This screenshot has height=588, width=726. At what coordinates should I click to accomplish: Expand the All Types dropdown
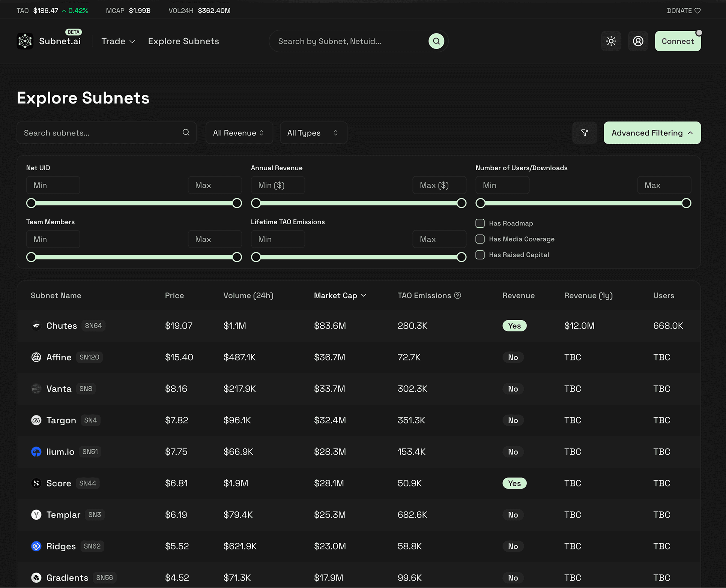point(313,133)
